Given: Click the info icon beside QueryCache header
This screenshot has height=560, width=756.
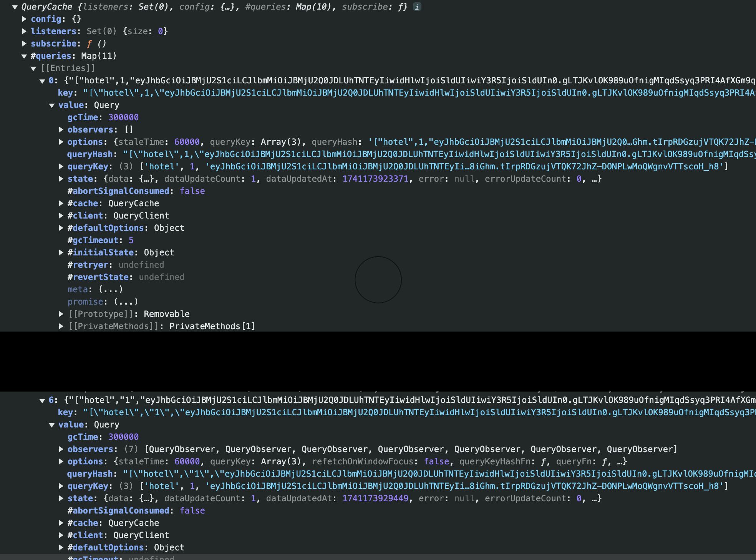Looking at the screenshot, I should point(417,7).
